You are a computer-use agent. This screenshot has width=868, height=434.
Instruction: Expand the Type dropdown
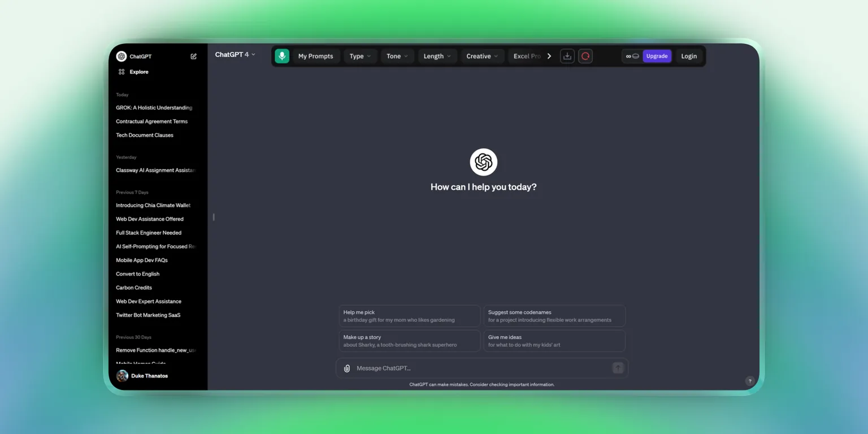[x=360, y=56]
